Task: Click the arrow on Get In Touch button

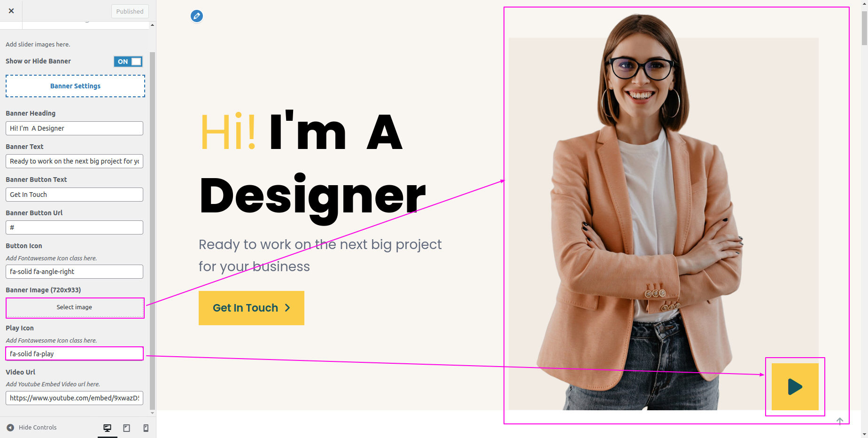Action: (x=287, y=308)
